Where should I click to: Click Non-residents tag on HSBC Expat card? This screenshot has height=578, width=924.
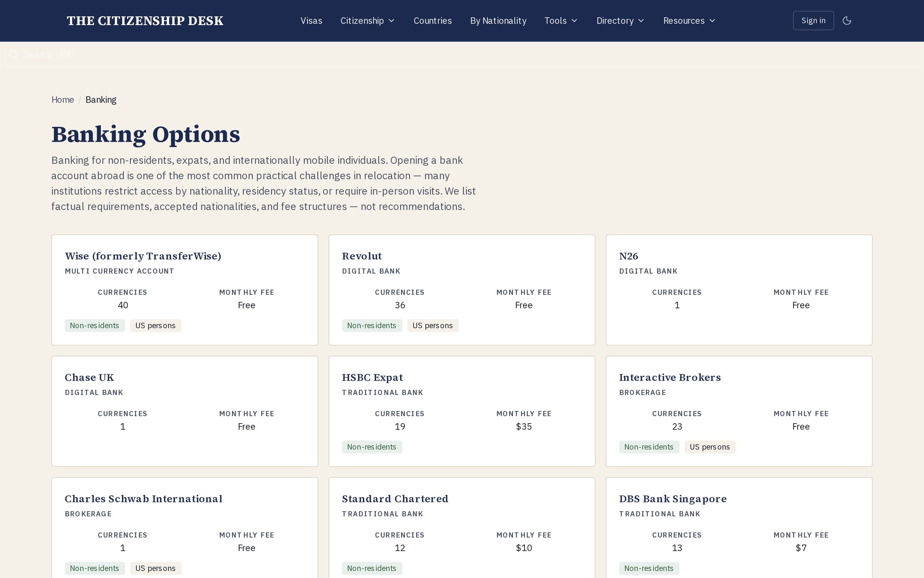(x=372, y=447)
